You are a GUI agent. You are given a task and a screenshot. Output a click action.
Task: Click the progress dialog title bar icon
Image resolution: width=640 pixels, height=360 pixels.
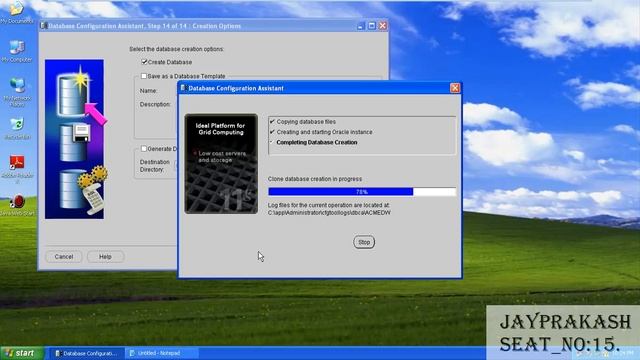point(183,88)
